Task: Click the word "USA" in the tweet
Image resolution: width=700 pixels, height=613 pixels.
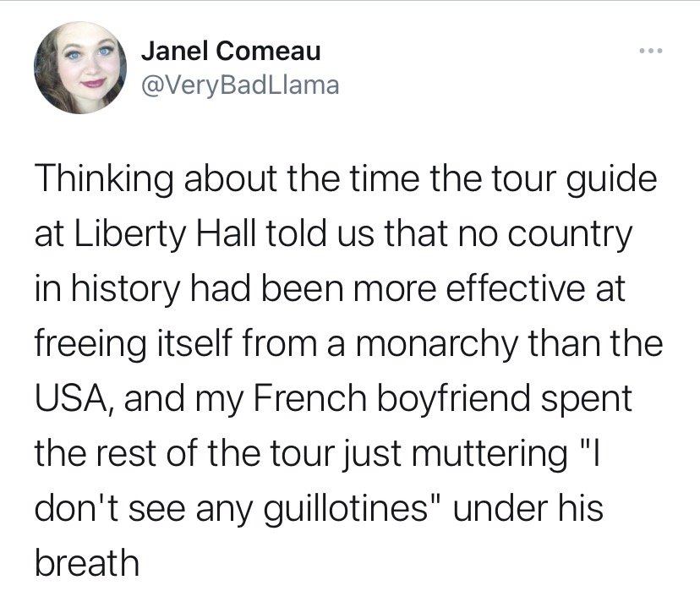Action: tap(69, 397)
